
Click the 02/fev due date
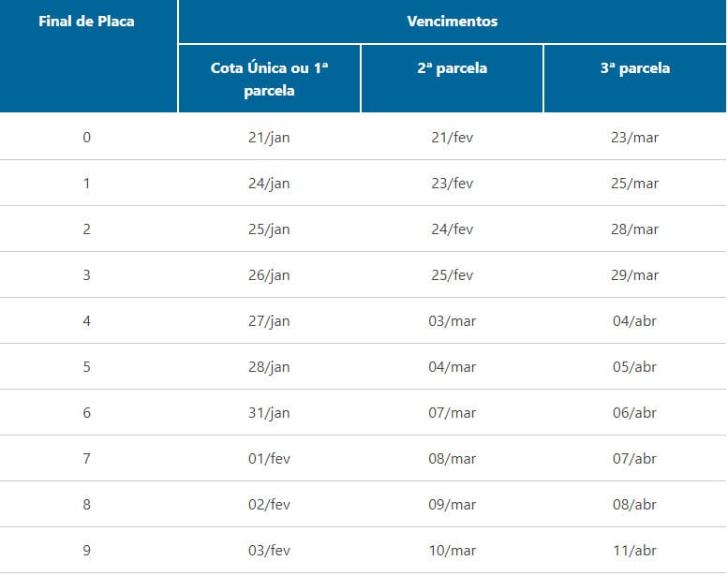[x=269, y=504]
